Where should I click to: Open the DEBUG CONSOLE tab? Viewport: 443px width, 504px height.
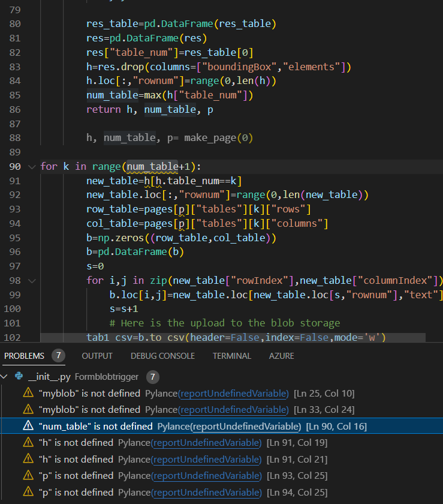(x=162, y=356)
